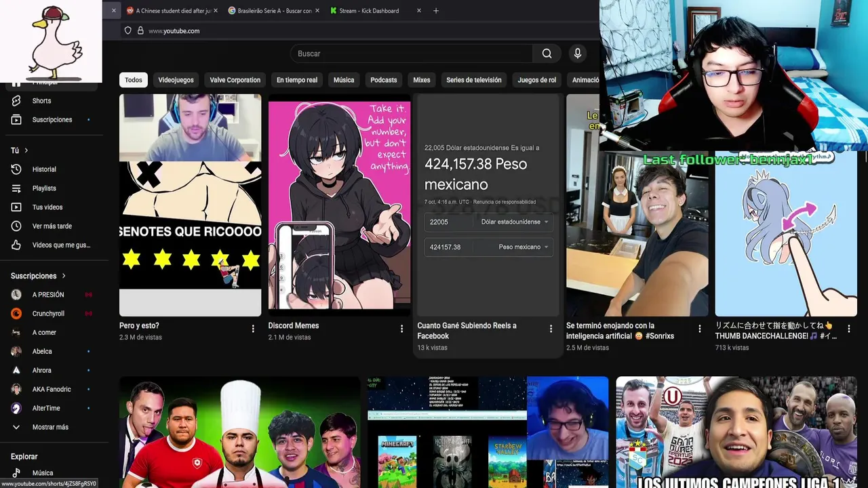The height and width of the screenshot is (488, 868).
Task: Open options for Cuanto Gané Subiendo Reels
Action: [551, 329]
